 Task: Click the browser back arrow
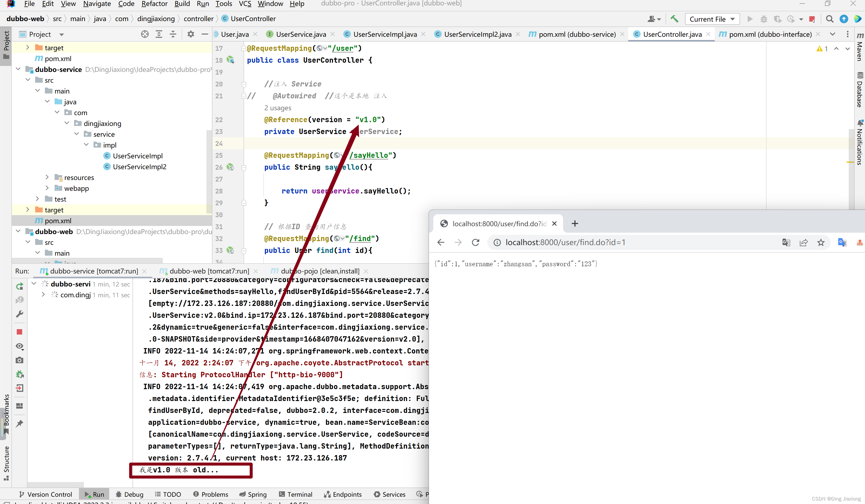(x=441, y=242)
